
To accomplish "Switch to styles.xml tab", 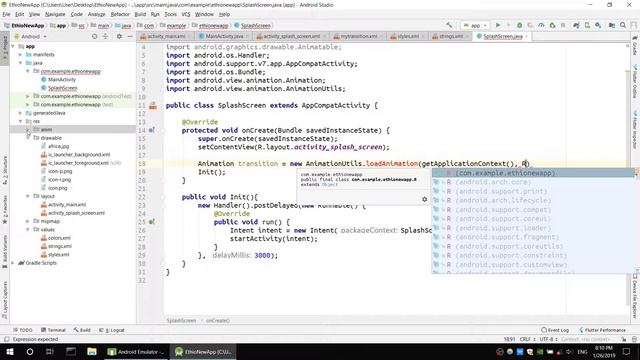I will click(x=408, y=36).
